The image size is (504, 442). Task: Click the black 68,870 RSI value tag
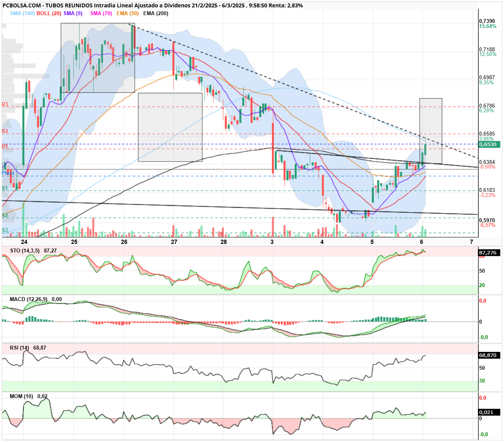490,355
